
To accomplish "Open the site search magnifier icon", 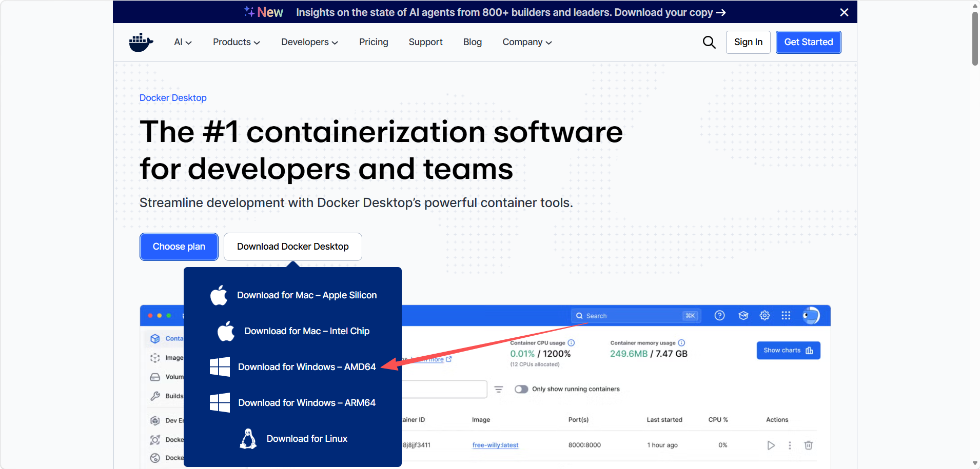I will coord(709,42).
